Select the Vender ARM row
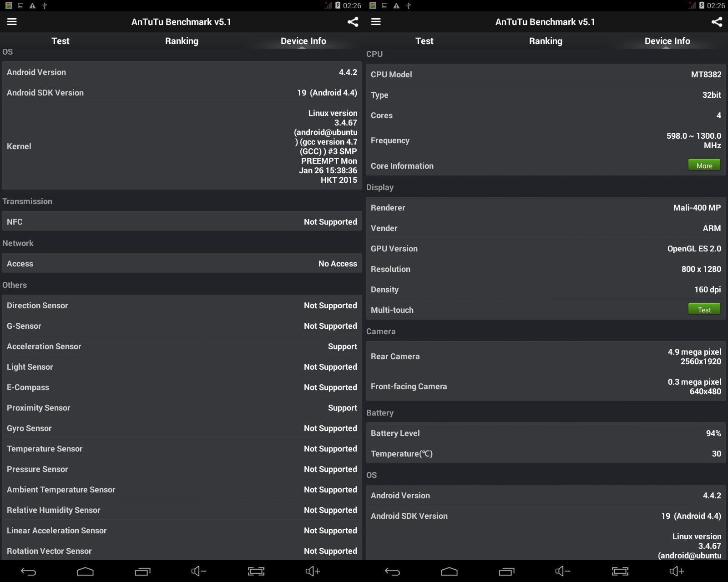 click(x=546, y=228)
